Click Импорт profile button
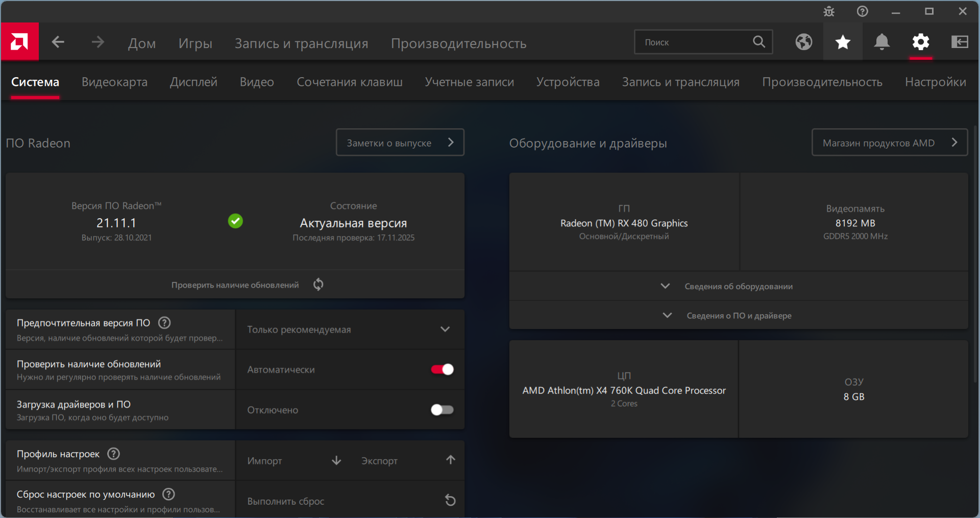Screen dimensions: 980x518 [294, 460]
